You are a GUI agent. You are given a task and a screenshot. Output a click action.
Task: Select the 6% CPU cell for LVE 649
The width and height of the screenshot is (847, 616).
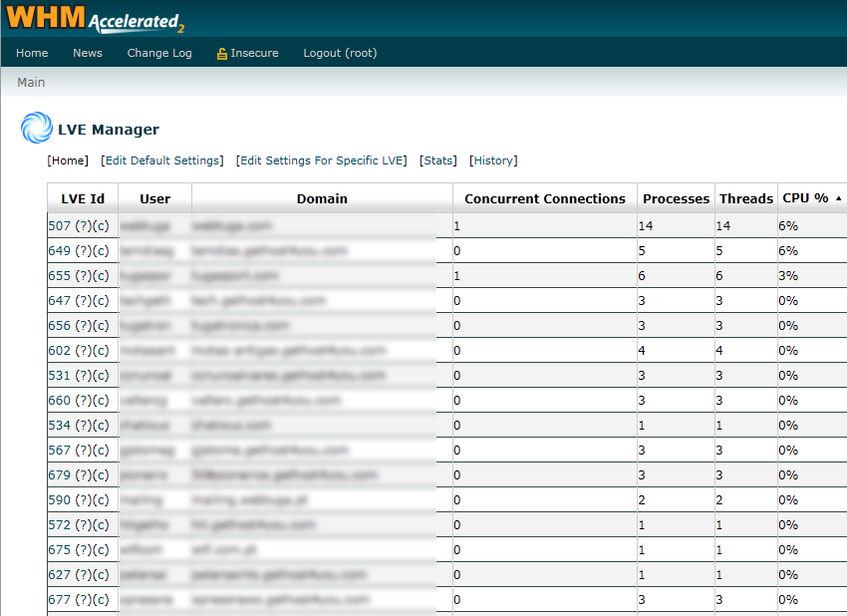coord(812,251)
